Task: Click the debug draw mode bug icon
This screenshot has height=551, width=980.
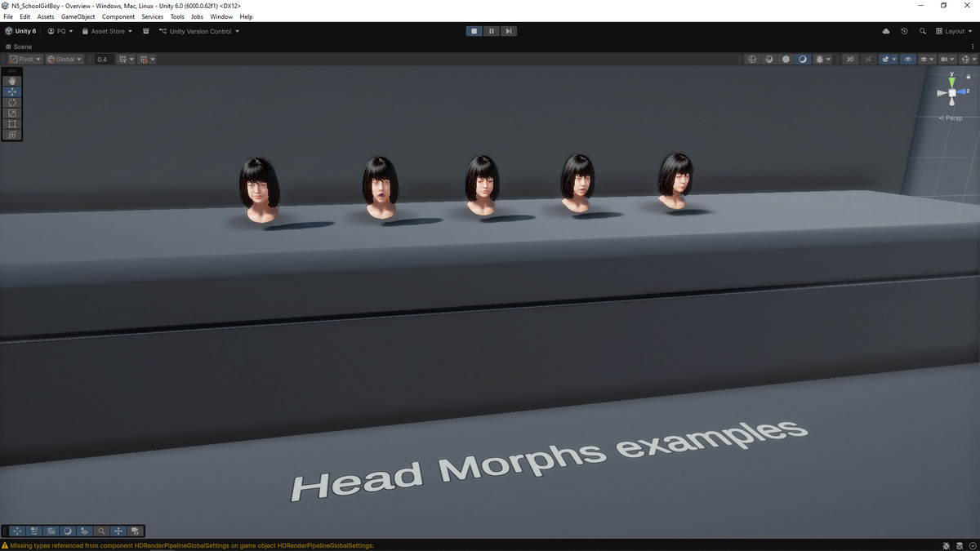Action: (819, 59)
